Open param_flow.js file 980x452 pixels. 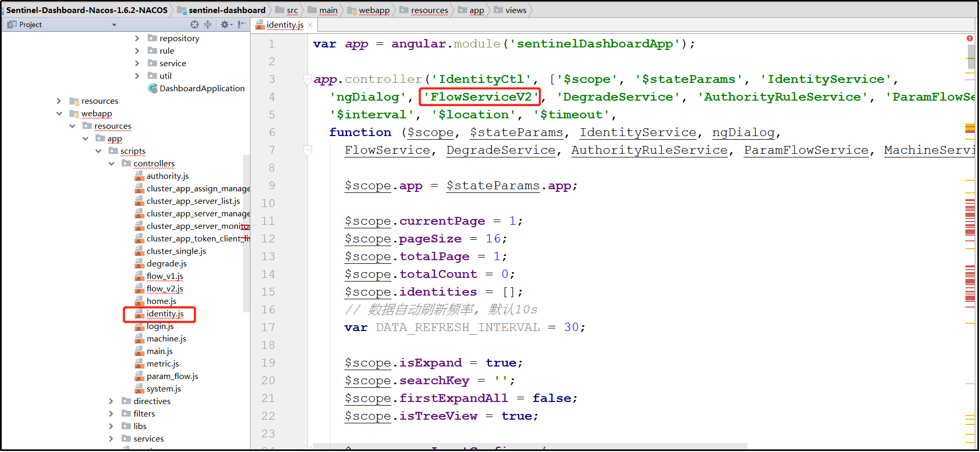166,376
